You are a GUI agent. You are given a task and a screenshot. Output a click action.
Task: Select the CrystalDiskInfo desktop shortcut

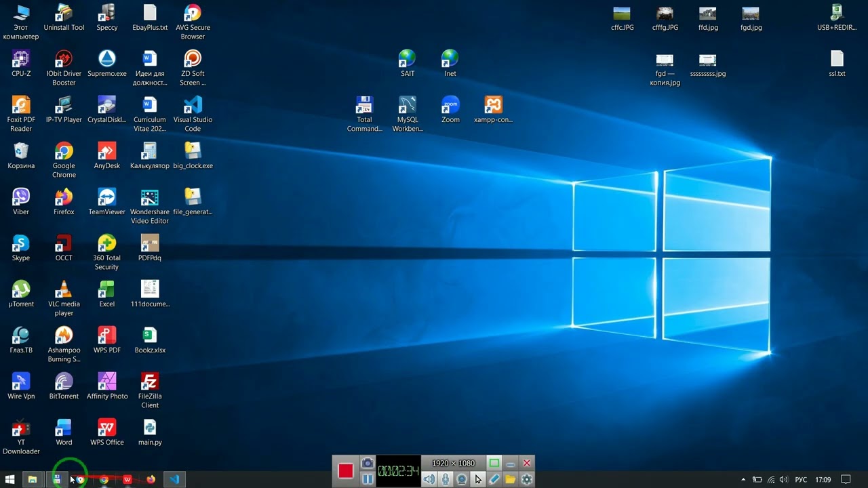click(x=107, y=110)
